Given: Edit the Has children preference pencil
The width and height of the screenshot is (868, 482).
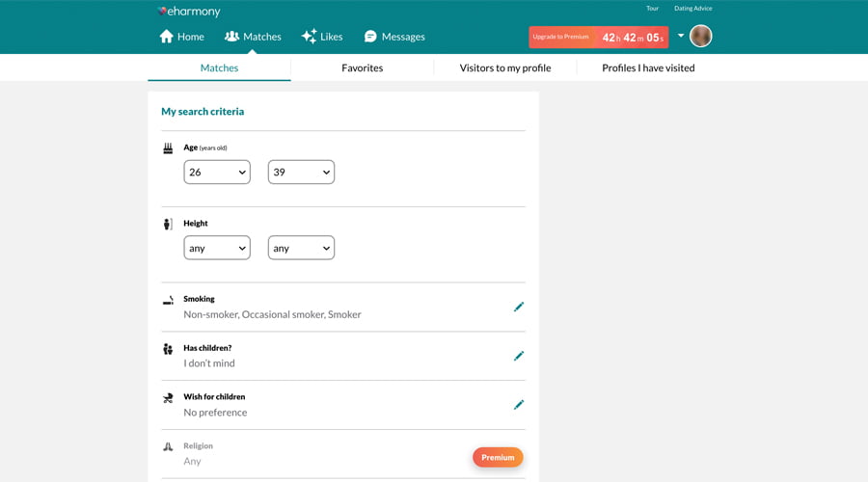Looking at the screenshot, I should [519, 356].
